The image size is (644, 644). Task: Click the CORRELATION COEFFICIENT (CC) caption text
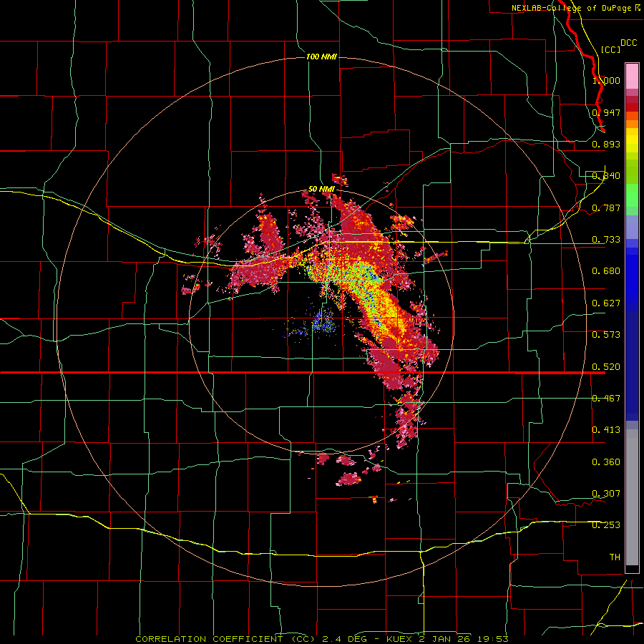click(225, 639)
